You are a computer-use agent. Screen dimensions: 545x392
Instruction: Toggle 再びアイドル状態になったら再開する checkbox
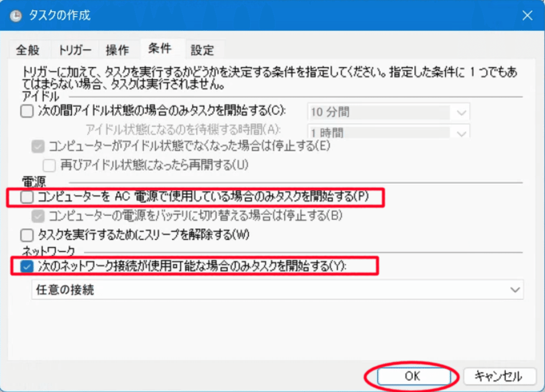tap(49, 165)
